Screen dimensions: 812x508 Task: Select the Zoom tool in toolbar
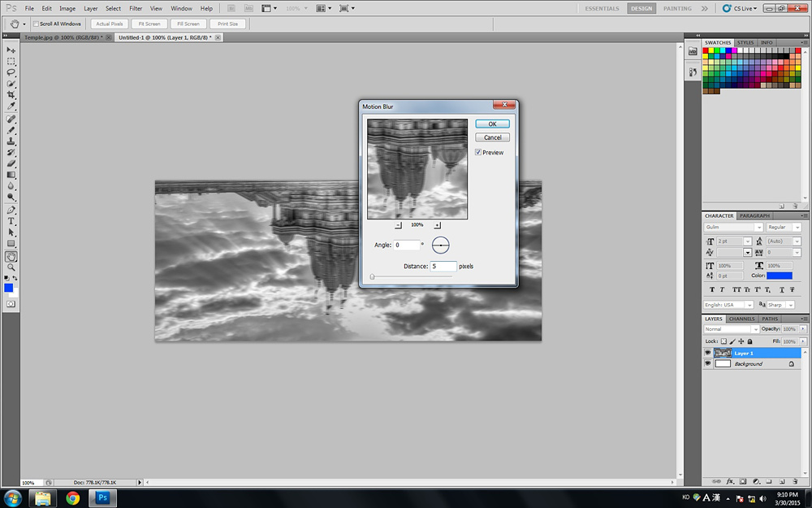tap(11, 267)
